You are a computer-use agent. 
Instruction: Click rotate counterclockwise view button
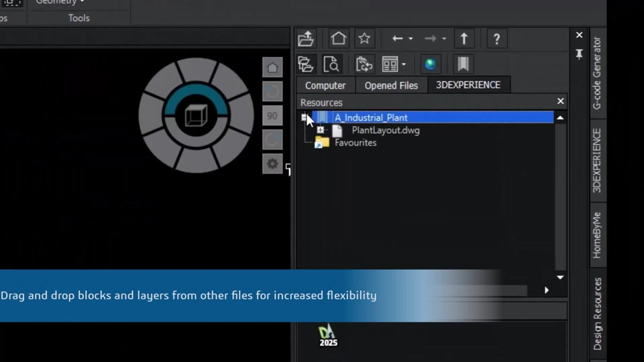tap(272, 92)
